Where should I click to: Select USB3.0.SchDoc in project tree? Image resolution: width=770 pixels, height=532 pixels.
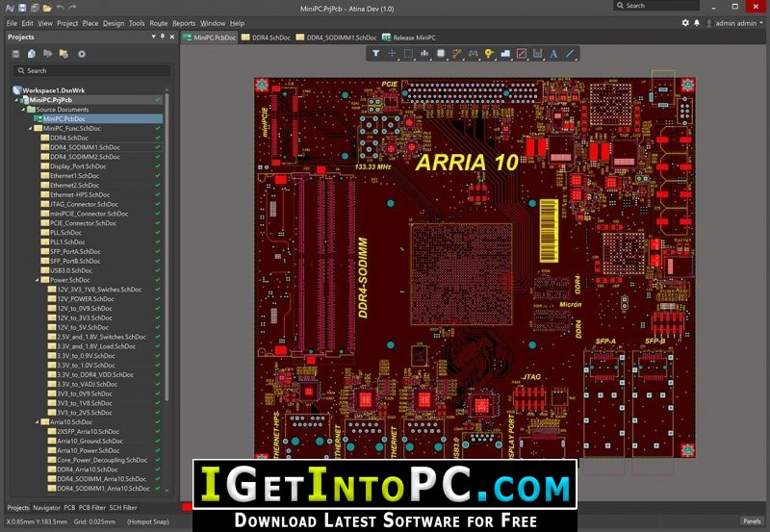point(70,270)
